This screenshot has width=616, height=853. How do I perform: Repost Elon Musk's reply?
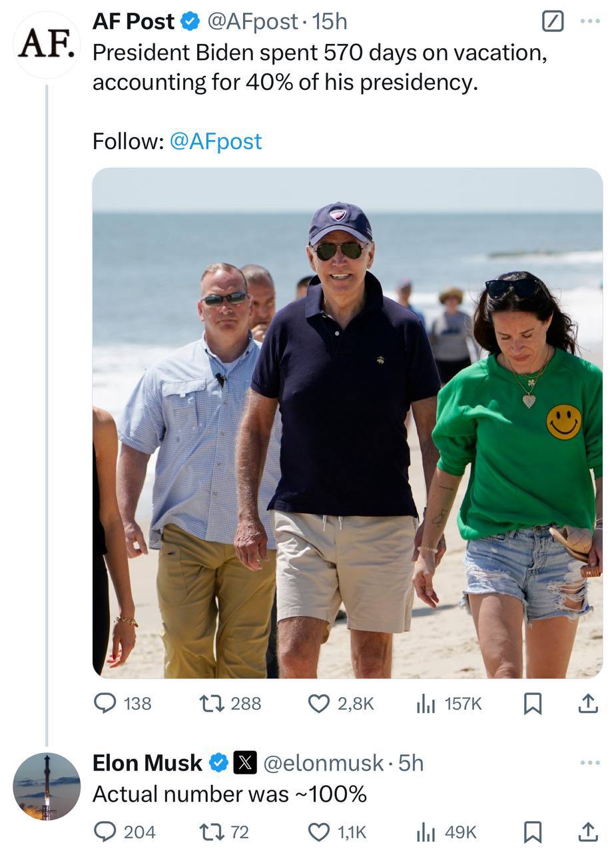(x=212, y=832)
